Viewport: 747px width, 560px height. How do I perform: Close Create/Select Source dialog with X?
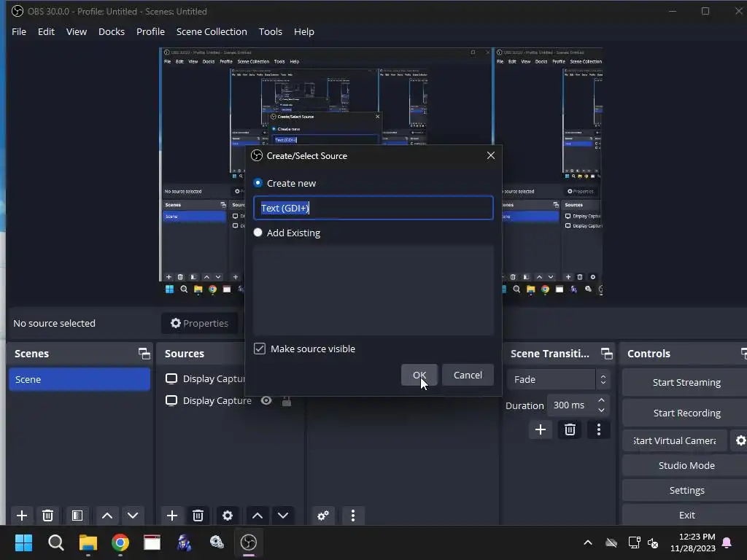point(491,155)
